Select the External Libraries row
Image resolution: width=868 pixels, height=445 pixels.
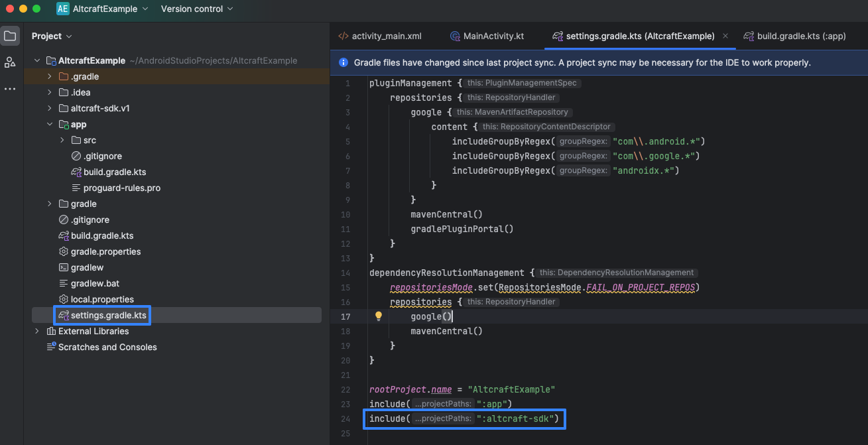[177, 331]
